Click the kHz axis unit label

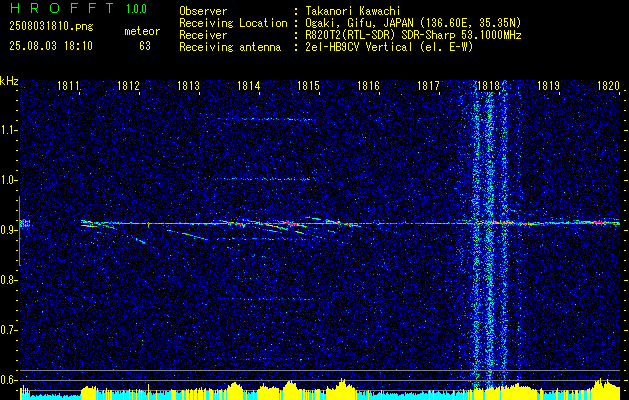[x=9, y=81]
